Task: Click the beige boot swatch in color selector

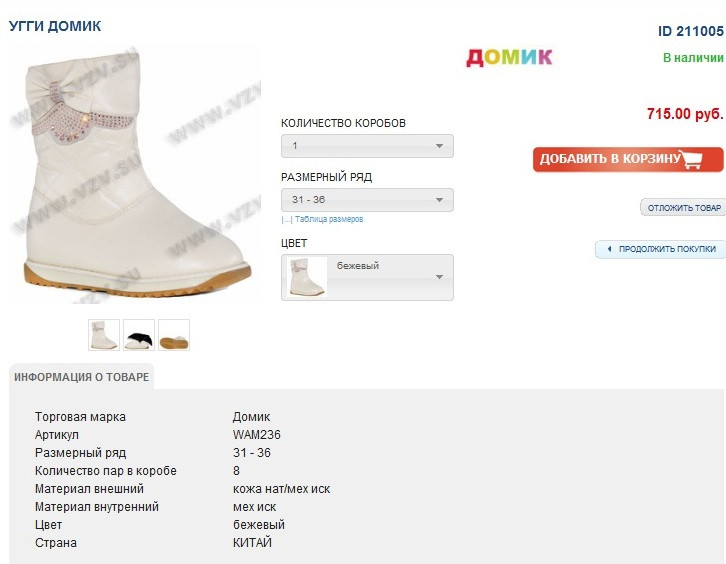Action: [x=305, y=277]
